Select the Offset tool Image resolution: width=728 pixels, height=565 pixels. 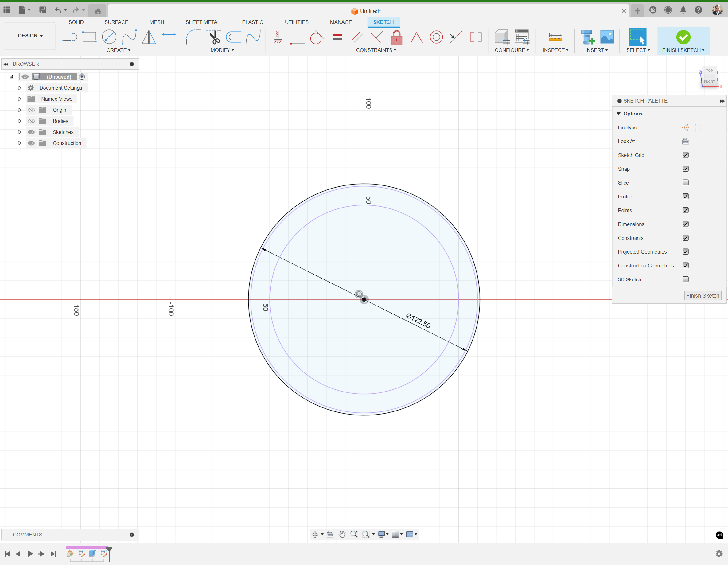pos(233,37)
